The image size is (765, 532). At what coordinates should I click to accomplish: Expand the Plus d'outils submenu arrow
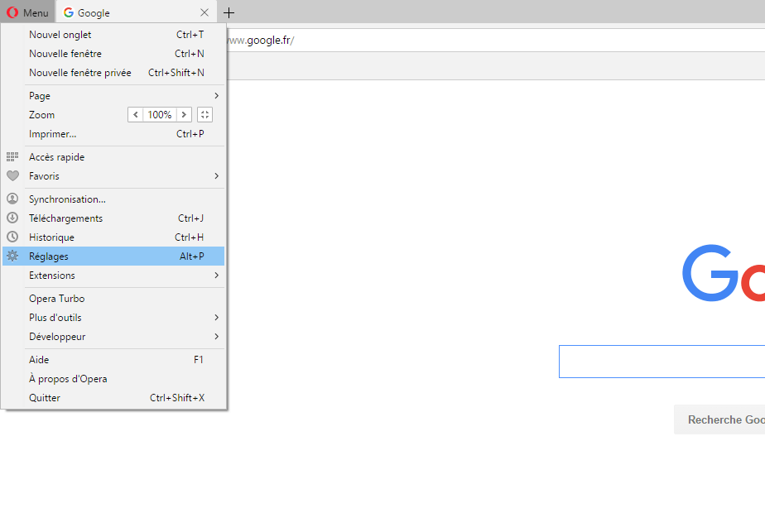[217, 318]
